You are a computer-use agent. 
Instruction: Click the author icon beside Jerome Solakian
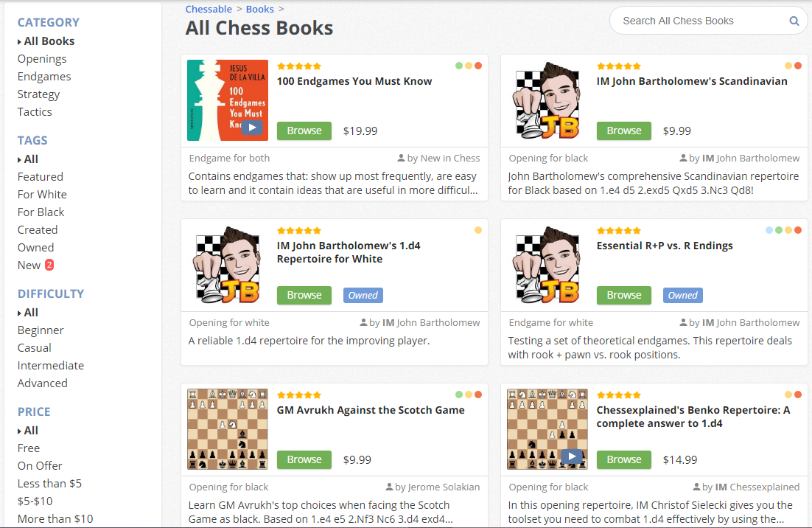point(389,487)
